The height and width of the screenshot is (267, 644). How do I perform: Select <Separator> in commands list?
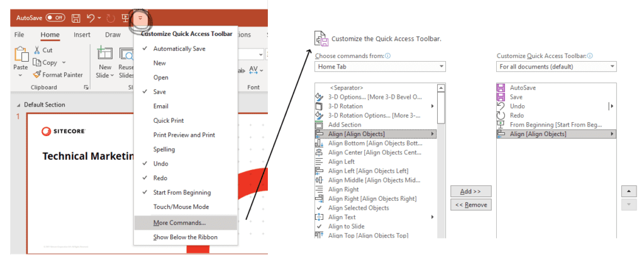click(x=375, y=88)
